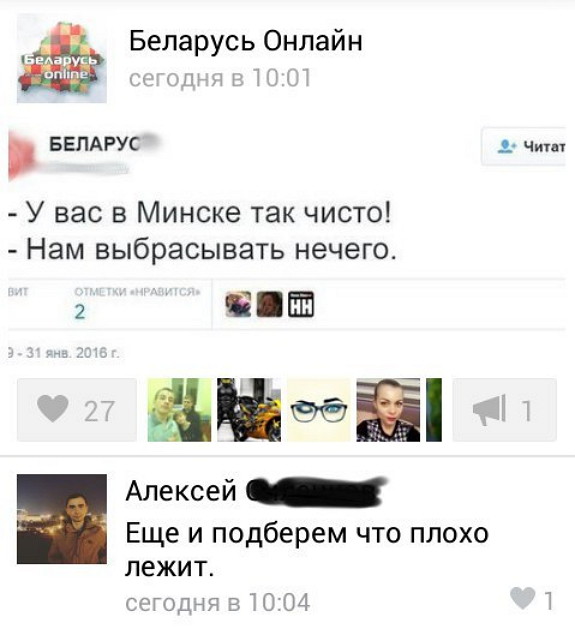Open the Беларусь Онлайн community avatar
This screenshot has height=641, width=575.
(62, 58)
